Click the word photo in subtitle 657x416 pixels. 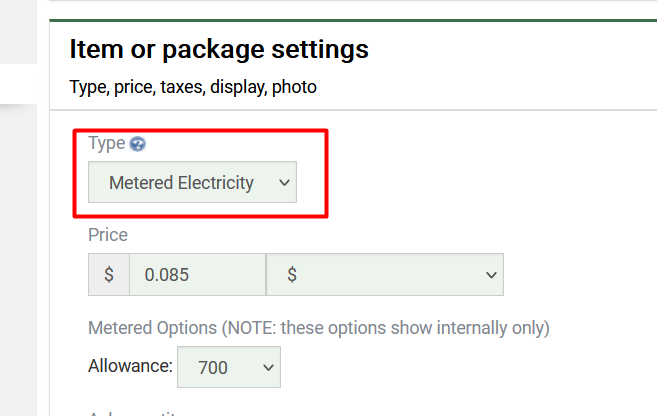[292, 87]
